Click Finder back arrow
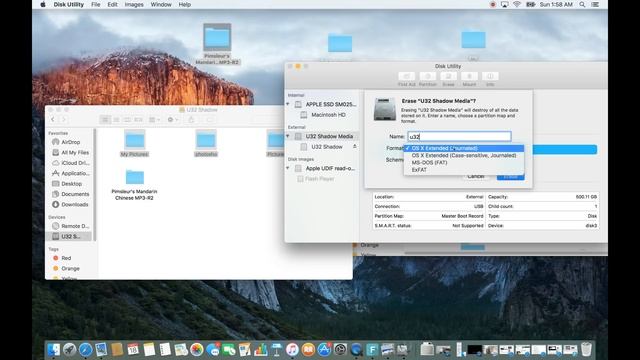Screen dimensions: 640x360 (x=53, y=120)
